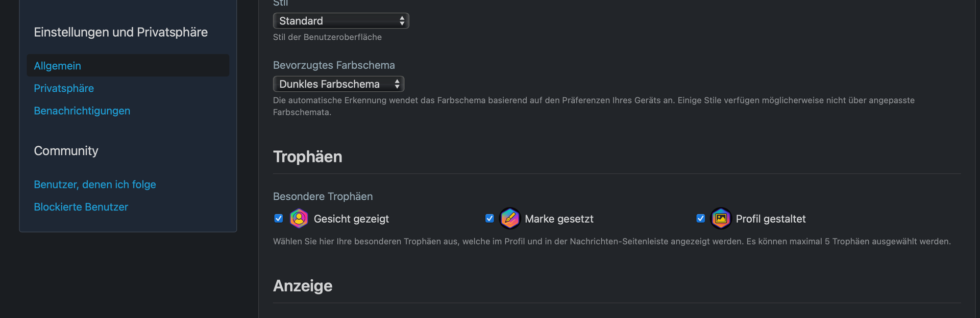Viewport: 980px width, 318px height.
Task: Click the Trophäen section heading
Action: [x=307, y=156]
